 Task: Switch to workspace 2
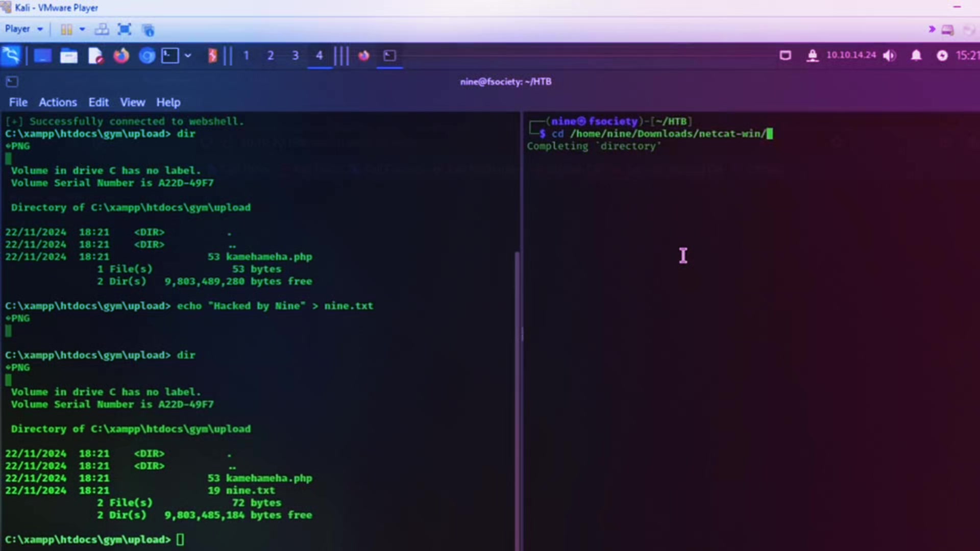tap(271, 56)
